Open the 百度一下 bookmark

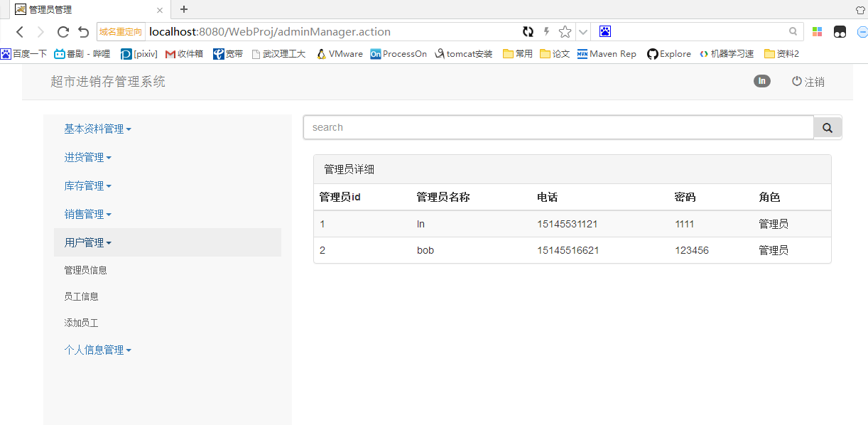click(x=23, y=53)
